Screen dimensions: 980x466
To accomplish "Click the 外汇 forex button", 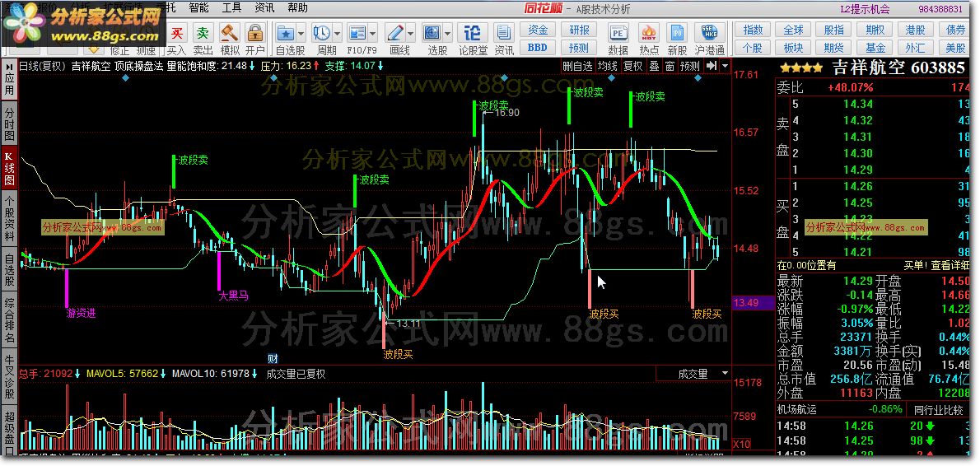I will pos(916,48).
